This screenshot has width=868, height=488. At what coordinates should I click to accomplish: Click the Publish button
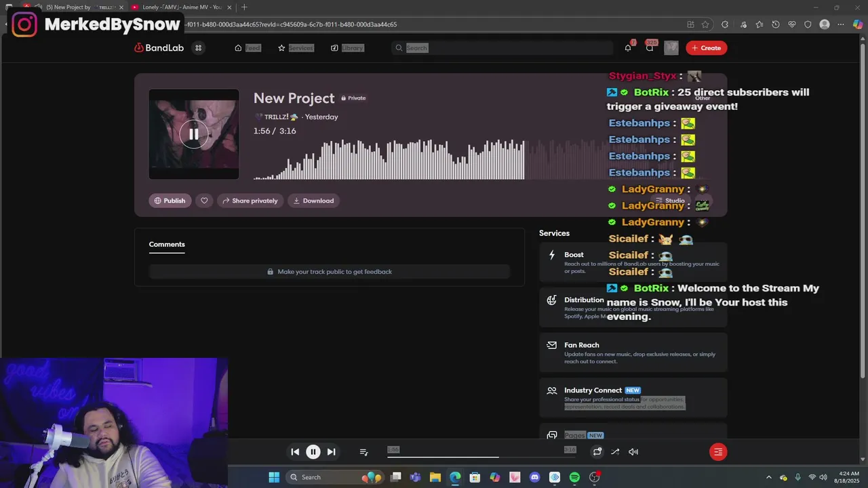pyautogui.click(x=170, y=201)
